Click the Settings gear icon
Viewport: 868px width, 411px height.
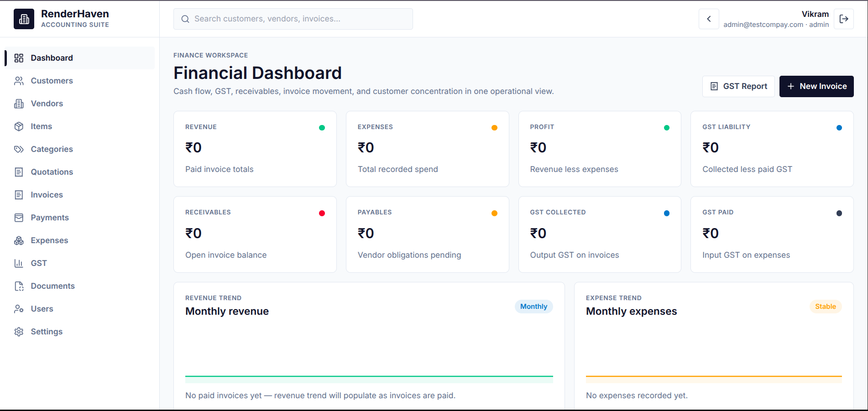pyautogui.click(x=19, y=332)
